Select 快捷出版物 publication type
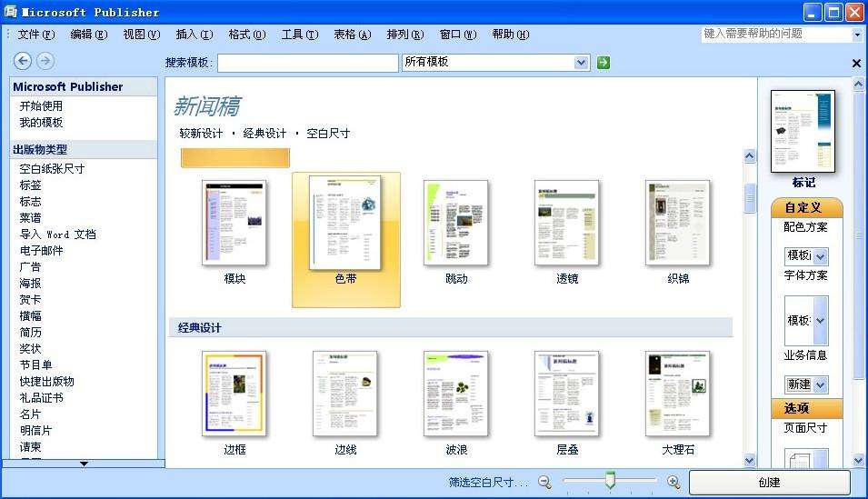This screenshot has height=499, width=868. tap(46, 382)
